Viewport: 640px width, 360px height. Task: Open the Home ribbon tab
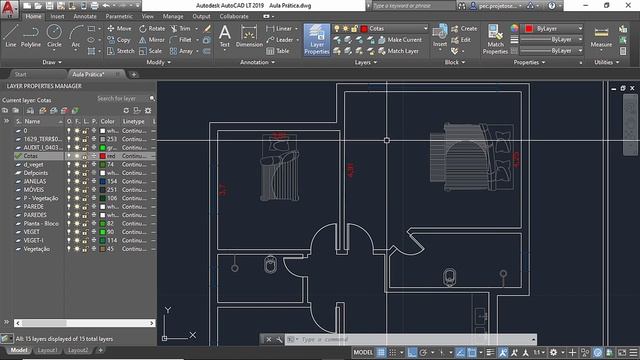[x=33, y=16]
